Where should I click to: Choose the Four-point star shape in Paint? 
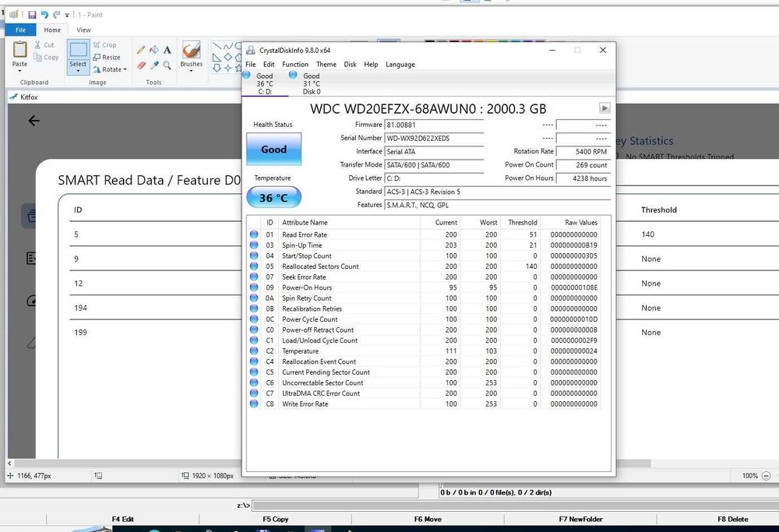tap(228, 68)
